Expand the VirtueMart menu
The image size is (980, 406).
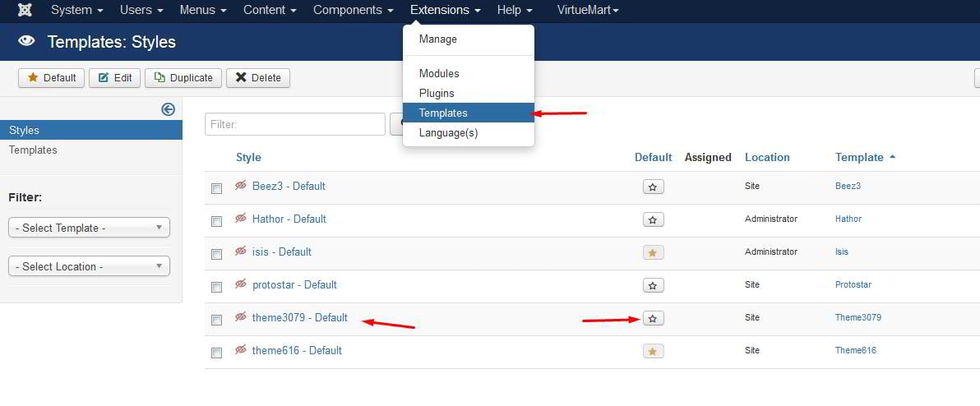point(588,10)
